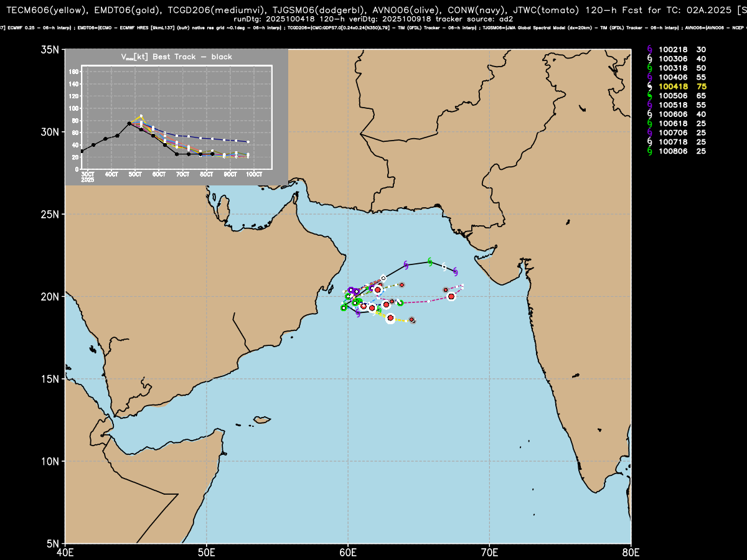Select the green cyclone marker on the black best-track arc
The image size is (747, 560).
click(x=430, y=261)
